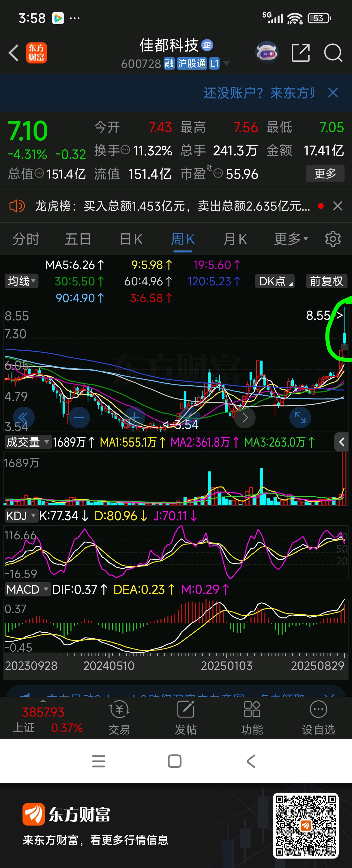Screen dimensions: 352x868
Task: Tap the 融 margin trading badge
Action: 169,63
